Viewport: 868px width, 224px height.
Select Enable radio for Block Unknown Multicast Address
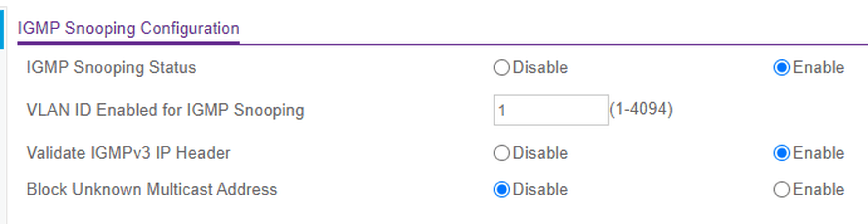[781, 190]
